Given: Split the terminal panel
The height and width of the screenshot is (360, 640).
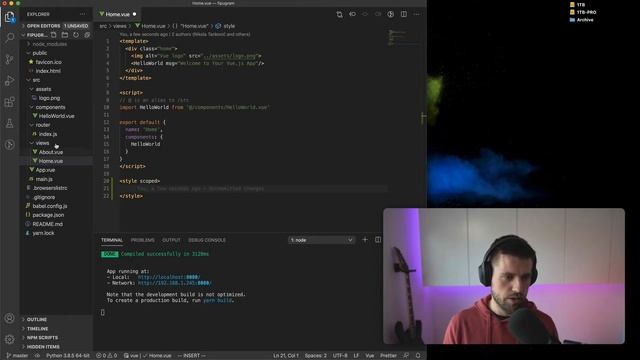Looking at the screenshot, I should pos(378,240).
